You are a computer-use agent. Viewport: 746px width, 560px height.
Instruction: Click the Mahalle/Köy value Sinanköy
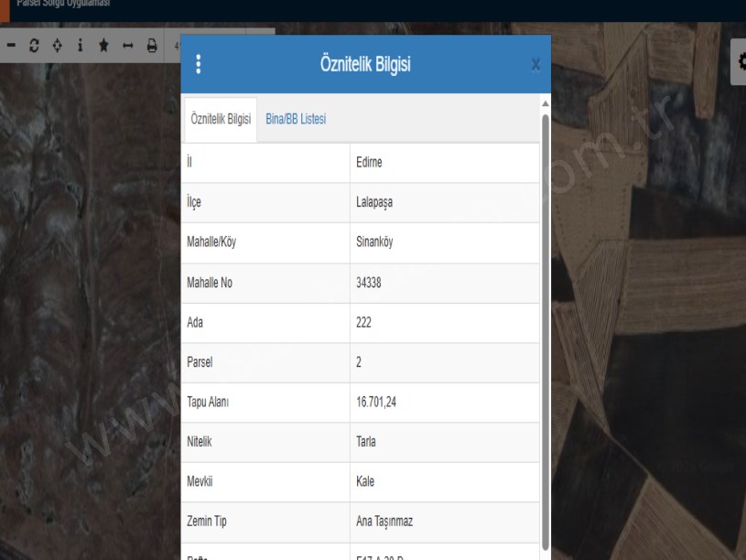[376, 242]
